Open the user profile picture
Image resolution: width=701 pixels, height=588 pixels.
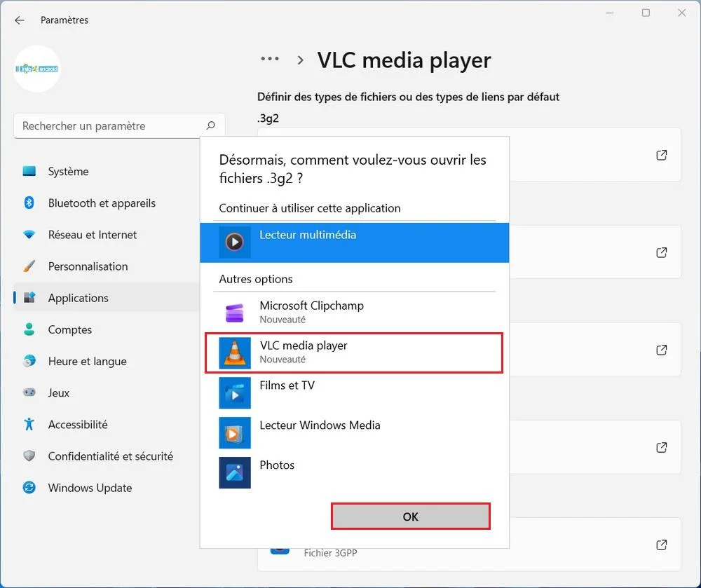37,69
